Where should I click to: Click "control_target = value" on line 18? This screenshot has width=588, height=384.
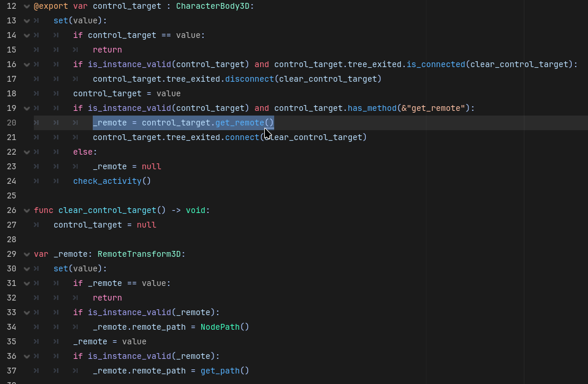127,93
